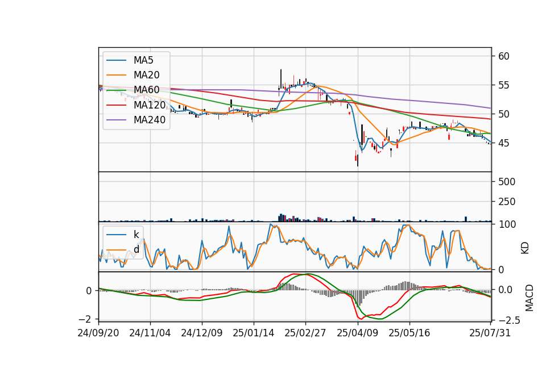Screen dimensions: 546x392
Task: Click the purple MA240 legend line swatch
Action: (x=116, y=120)
